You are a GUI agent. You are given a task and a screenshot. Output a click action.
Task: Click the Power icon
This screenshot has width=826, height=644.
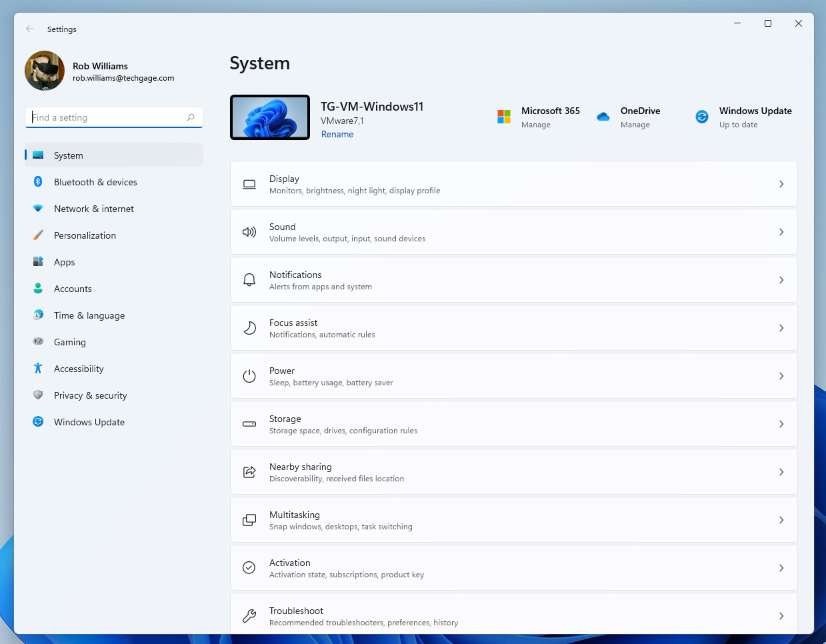point(249,376)
